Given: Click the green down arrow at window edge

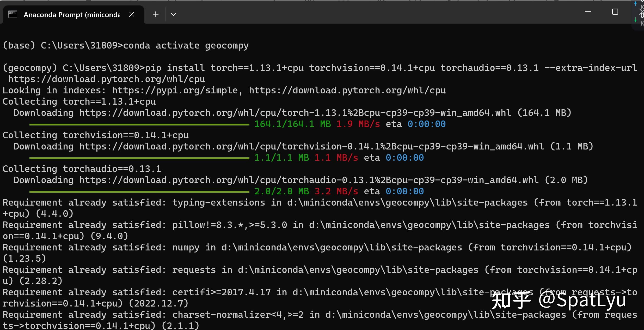Looking at the screenshot, I should (x=635, y=19).
